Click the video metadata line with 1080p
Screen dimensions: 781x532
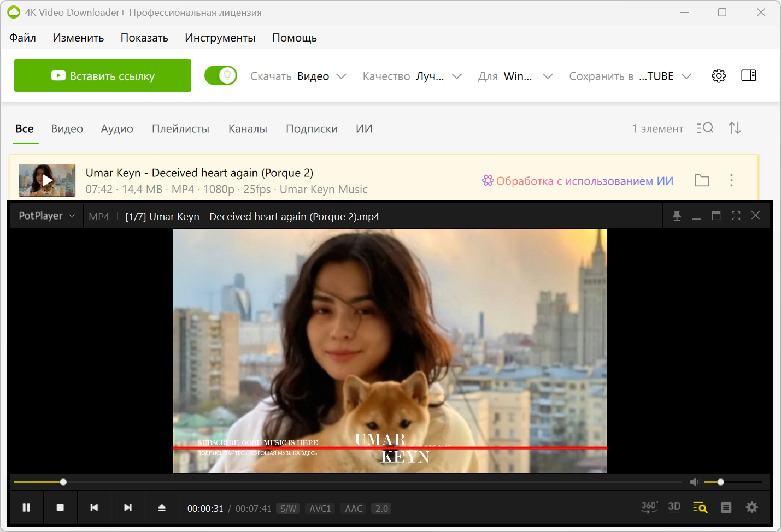pos(226,189)
